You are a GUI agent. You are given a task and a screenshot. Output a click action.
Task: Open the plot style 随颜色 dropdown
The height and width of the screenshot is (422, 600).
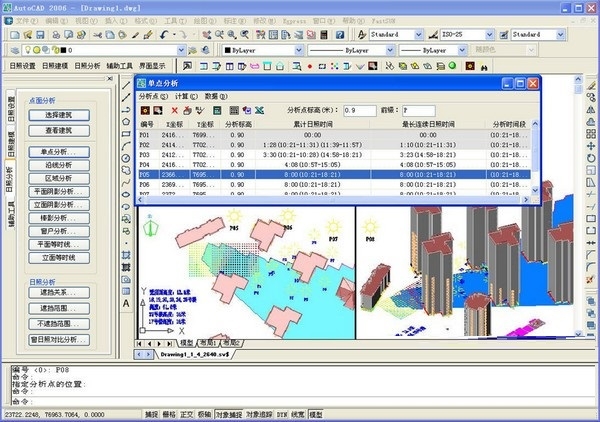point(531,50)
